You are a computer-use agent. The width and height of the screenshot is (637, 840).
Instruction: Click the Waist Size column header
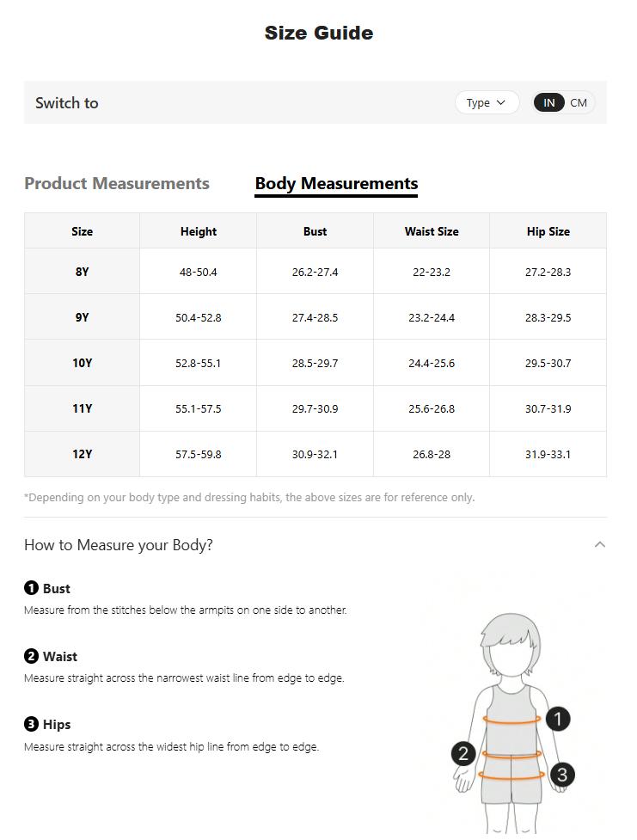point(432,231)
